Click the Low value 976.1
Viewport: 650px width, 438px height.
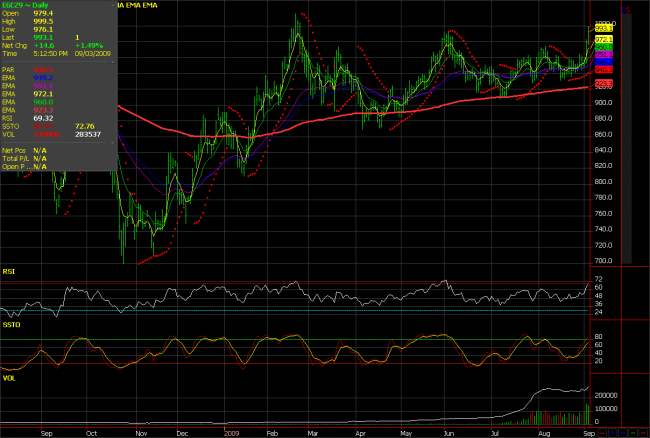tap(43, 29)
